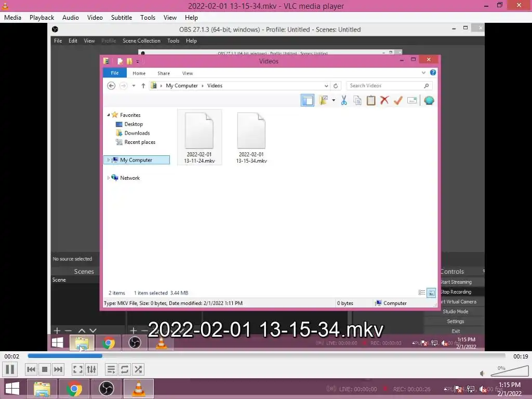Open the address bar history dropdown in the Videos window
This screenshot has width=532, height=399.
326,86
